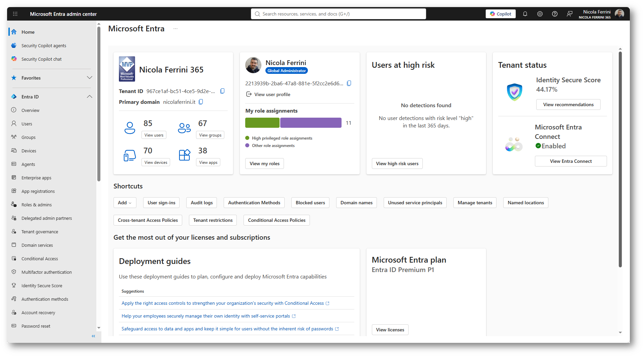The height and width of the screenshot is (357, 644).
Task: Click the Copilot button
Action: coord(501,14)
